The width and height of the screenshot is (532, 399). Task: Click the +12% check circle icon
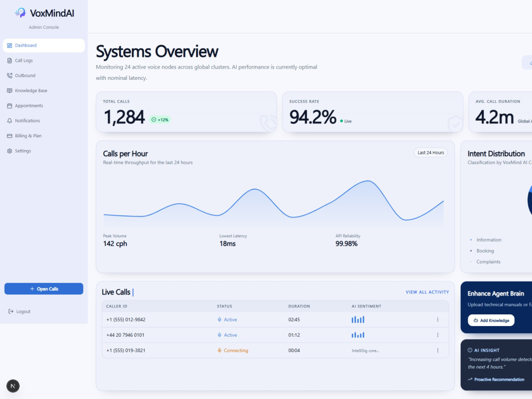coord(154,120)
